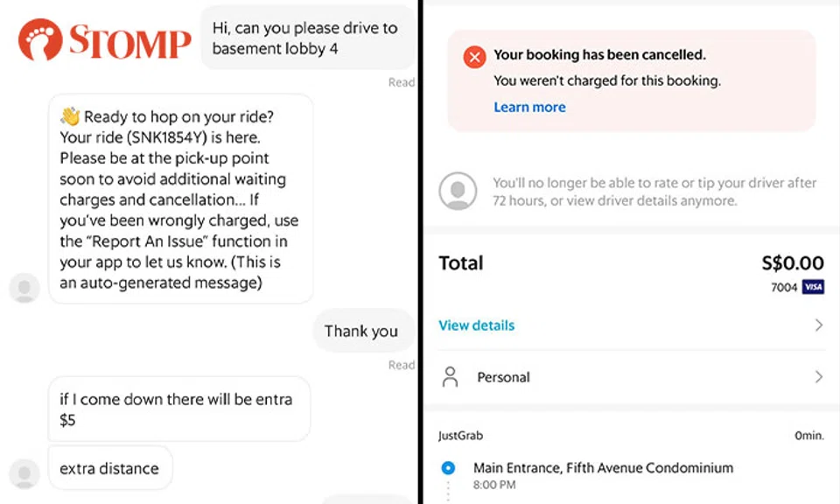Tap the "Thank you" chat bubble
The height and width of the screenshot is (504, 840).
pos(361,331)
